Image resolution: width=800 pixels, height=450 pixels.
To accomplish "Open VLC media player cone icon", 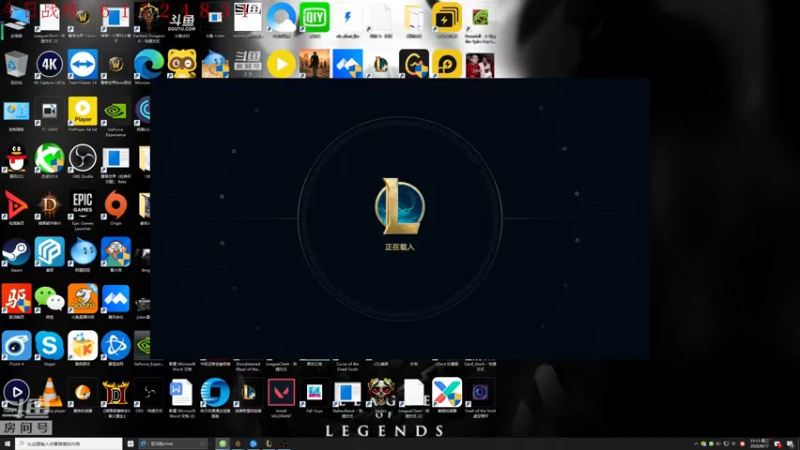I will [49, 394].
